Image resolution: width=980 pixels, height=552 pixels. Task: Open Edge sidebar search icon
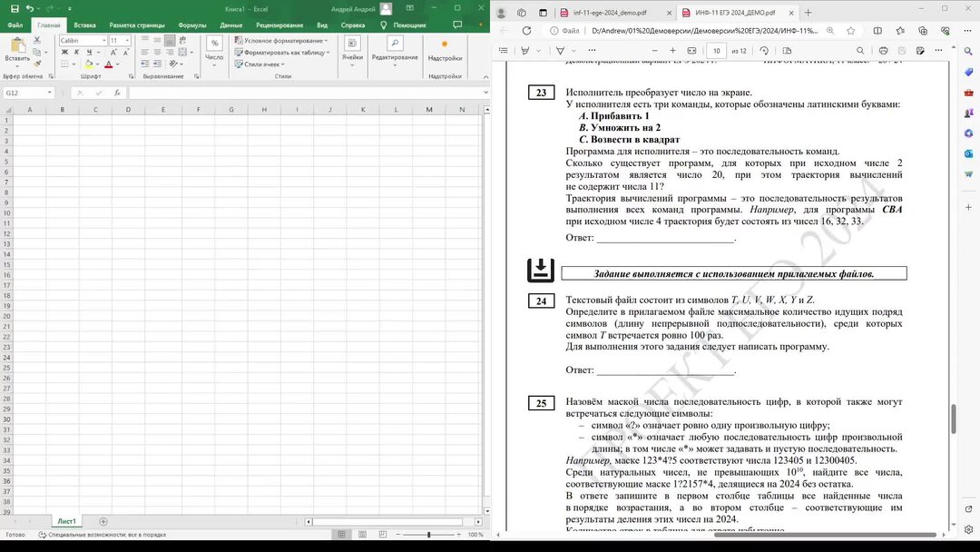pyautogui.click(x=968, y=51)
